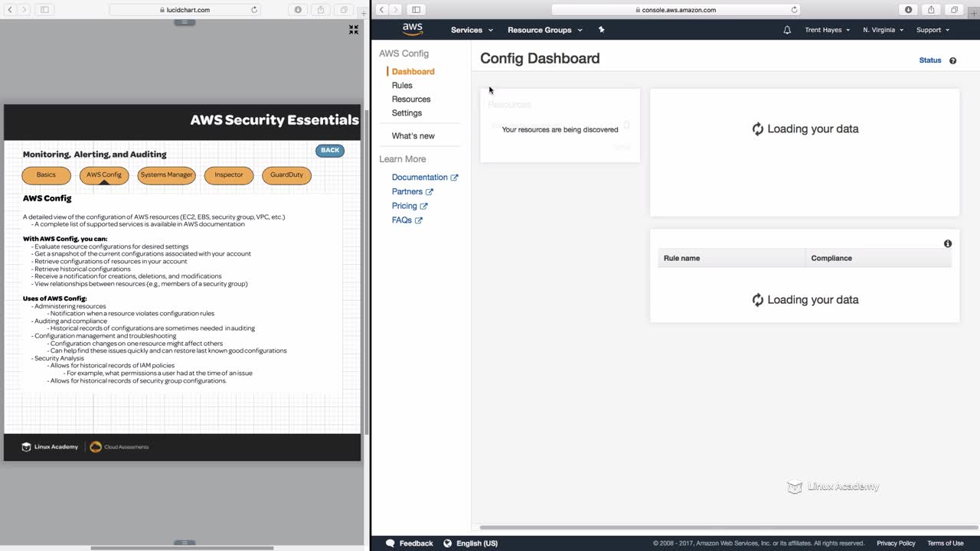The image size is (980, 551).
Task: Open the notifications bell in AWS console
Action: coord(787,30)
